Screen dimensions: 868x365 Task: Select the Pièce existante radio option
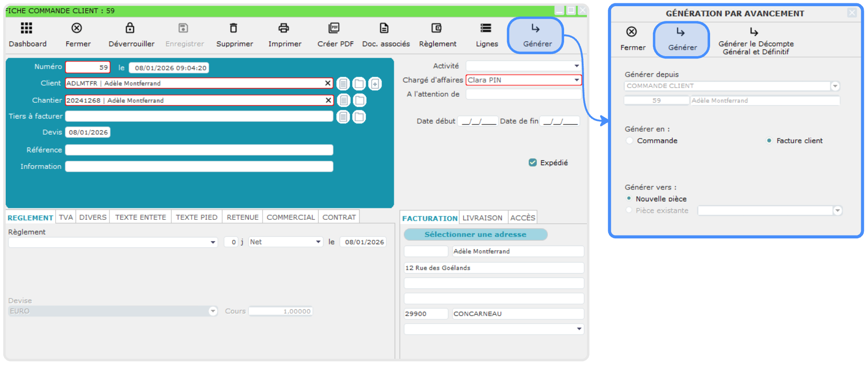pyautogui.click(x=629, y=210)
